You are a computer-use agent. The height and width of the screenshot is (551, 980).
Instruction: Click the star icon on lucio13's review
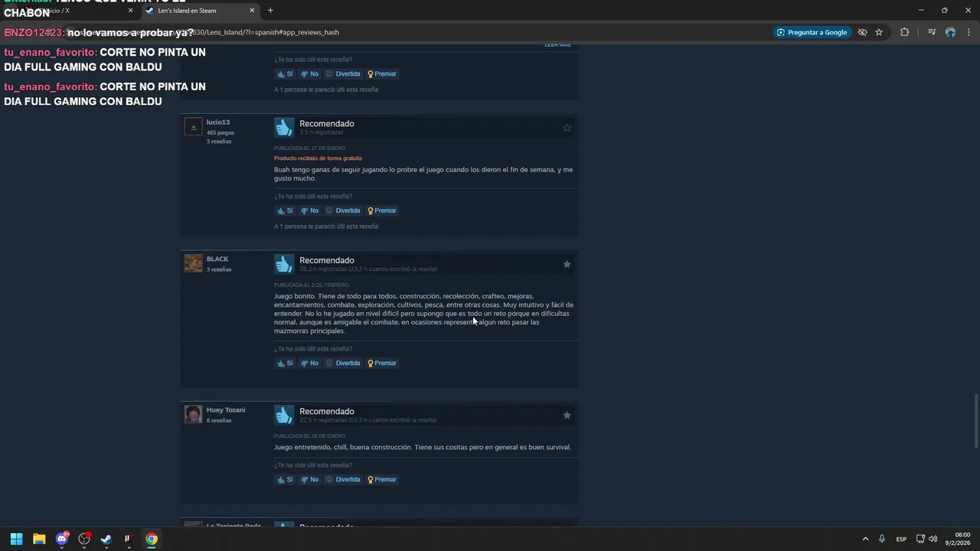(567, 128)
